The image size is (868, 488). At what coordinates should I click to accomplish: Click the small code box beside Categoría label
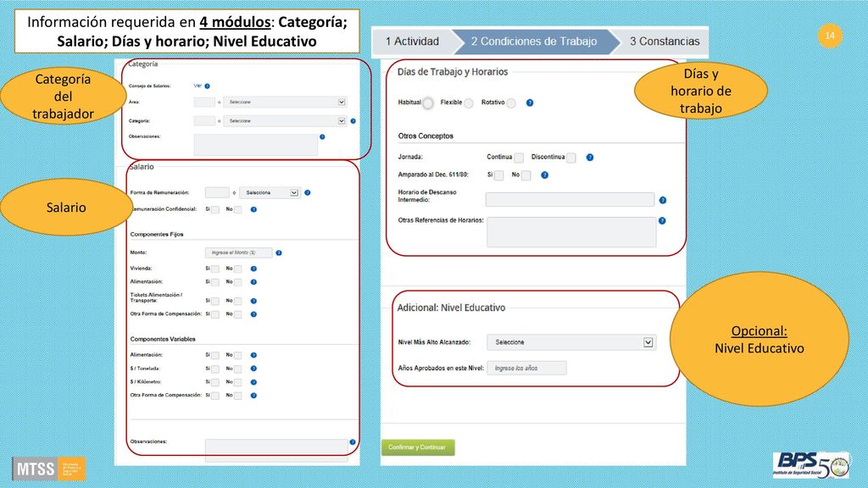pos(204,121)
